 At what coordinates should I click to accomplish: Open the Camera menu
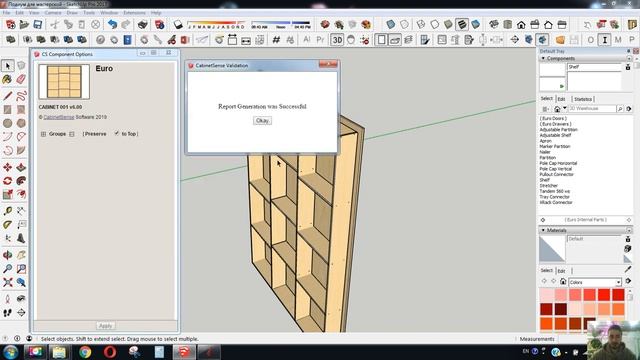[x=53, y=13]
